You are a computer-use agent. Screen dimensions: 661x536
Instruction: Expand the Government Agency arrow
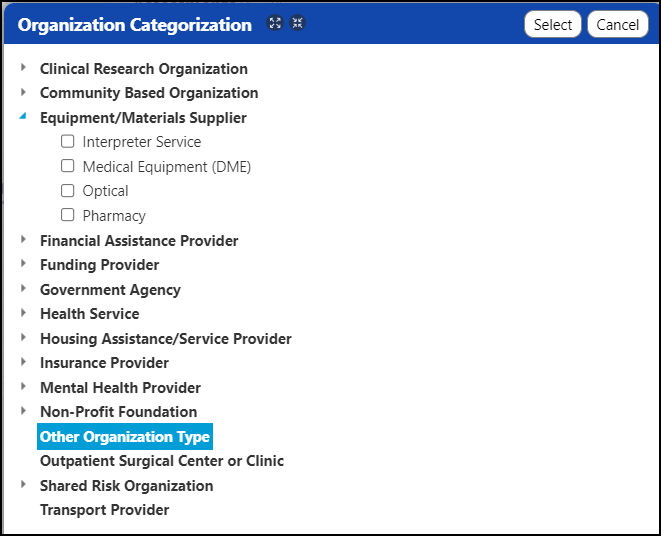tap(23, 288)
